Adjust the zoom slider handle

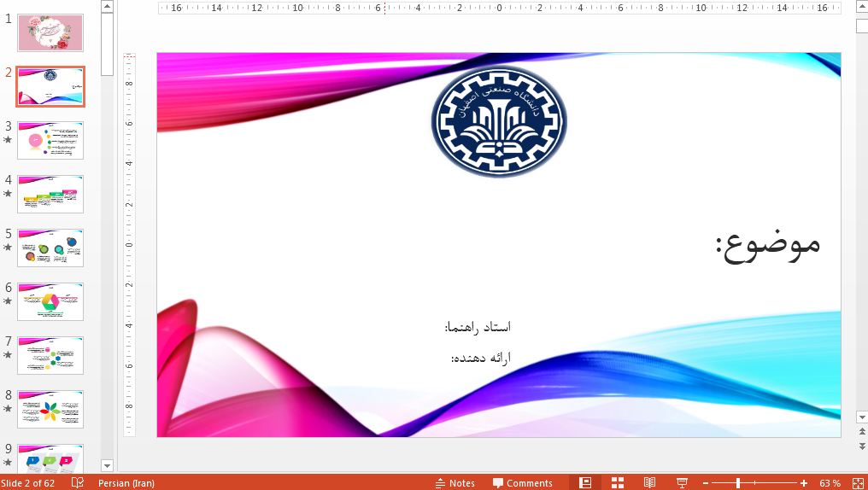[x=738, y=483]
